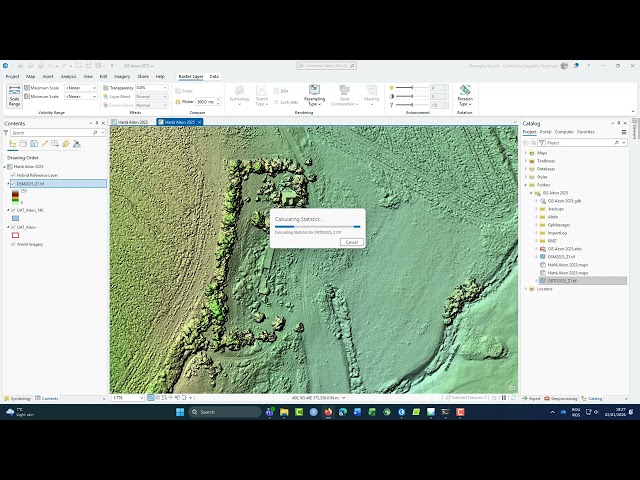Image resolution: width=640 pixels, height=480 pixels.
Task: Expand the Databases node in Catalog
Action: (526, 169)
